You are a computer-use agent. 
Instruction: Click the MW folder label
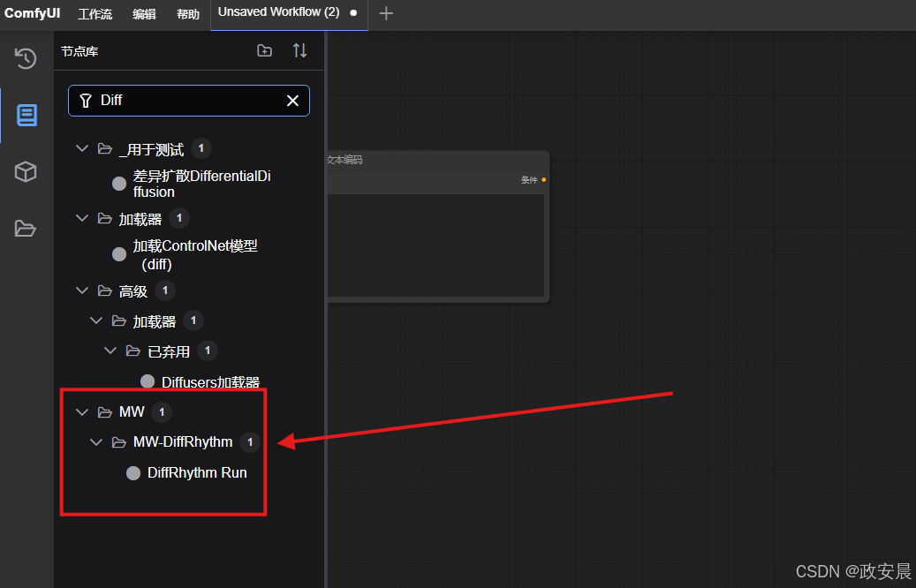132,412
